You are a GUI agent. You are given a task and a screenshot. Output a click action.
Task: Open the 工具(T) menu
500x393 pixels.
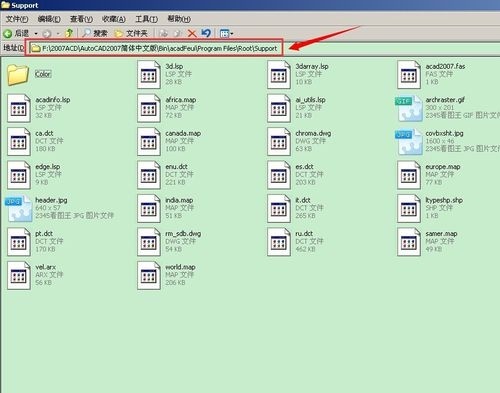[146, 19]
